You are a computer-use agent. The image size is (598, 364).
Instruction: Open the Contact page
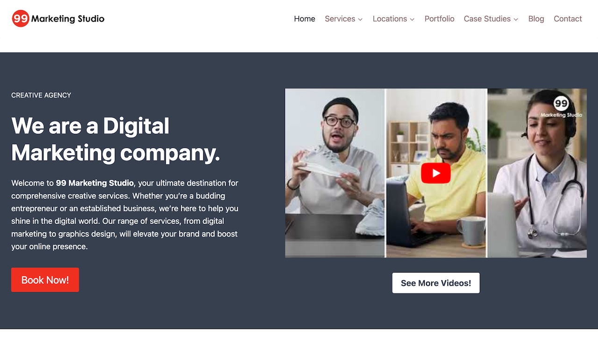568,19
